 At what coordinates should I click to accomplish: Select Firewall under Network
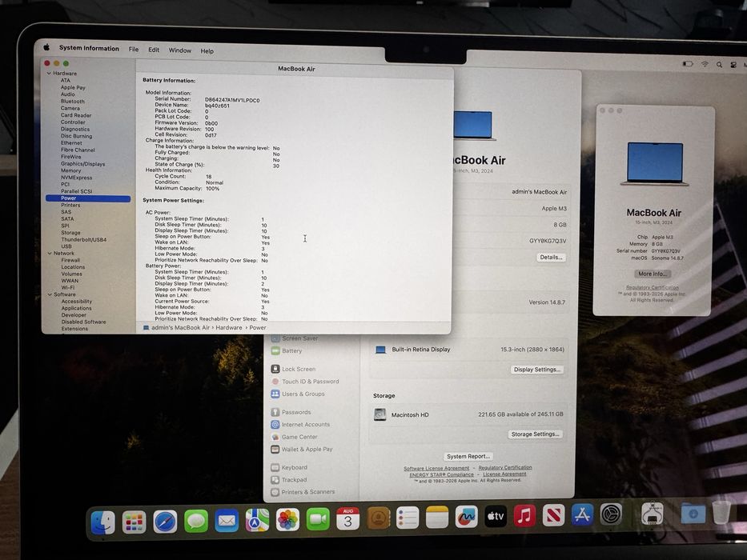pyautogui.click(x=70, y=260)
